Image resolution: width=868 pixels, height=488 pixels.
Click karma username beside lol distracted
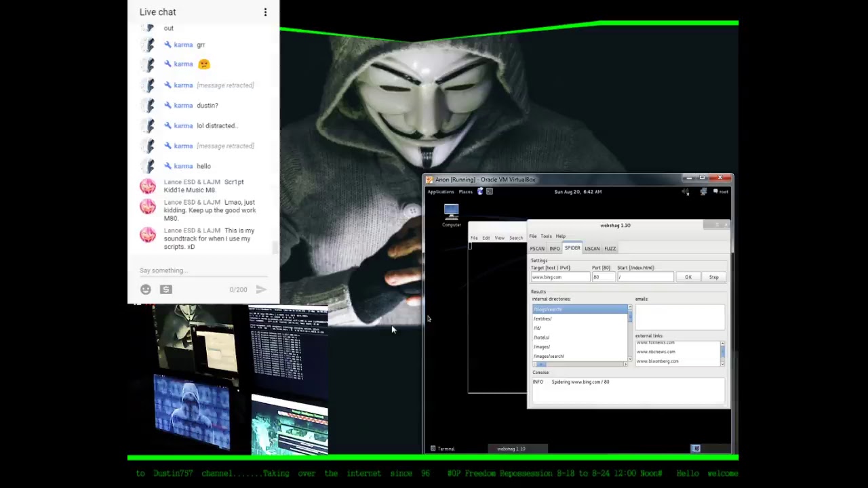point(183,125)
